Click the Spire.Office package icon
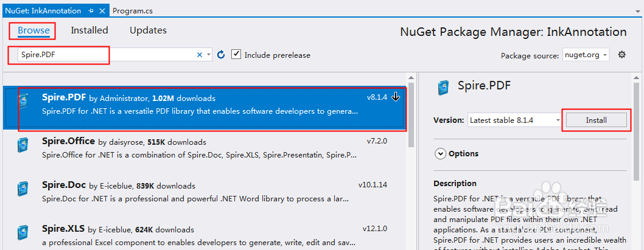The width and height of the screenshot is (644, 250). pos(23,145)
